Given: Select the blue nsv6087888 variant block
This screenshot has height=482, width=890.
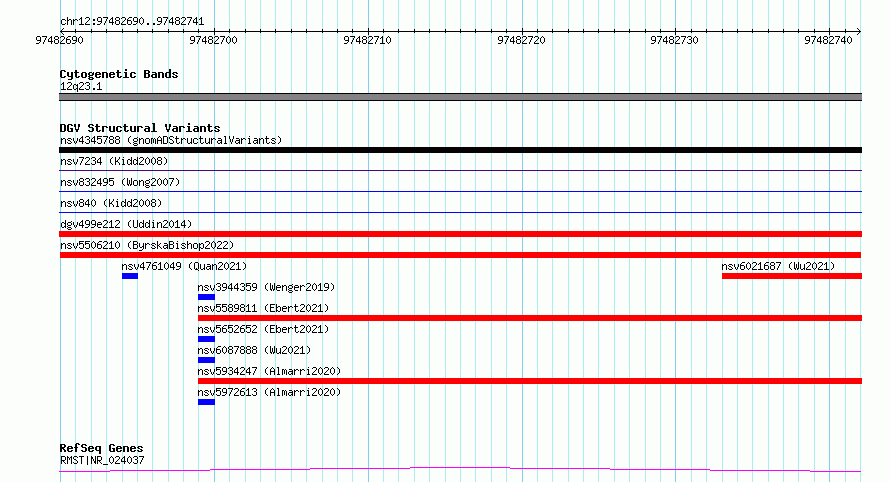Looking at the screenshot, I should 206,360.
